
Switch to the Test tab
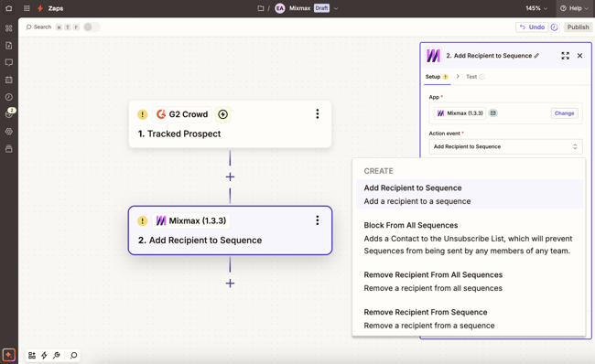tap(475, 77)
